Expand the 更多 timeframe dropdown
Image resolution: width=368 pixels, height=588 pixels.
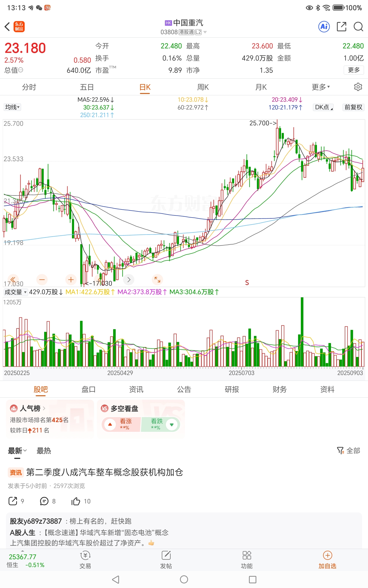point(321,87)
